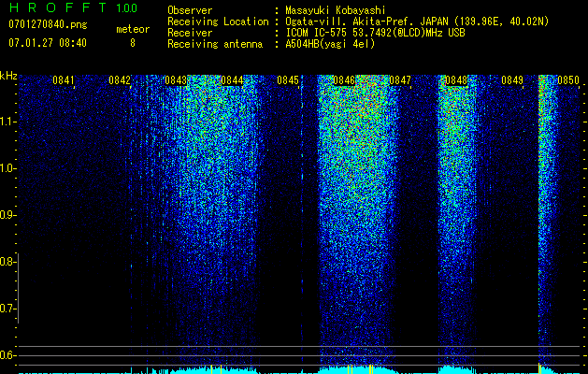Click the 0.8 kHz frequency axis label
The image size is (588, 374).
7,262
